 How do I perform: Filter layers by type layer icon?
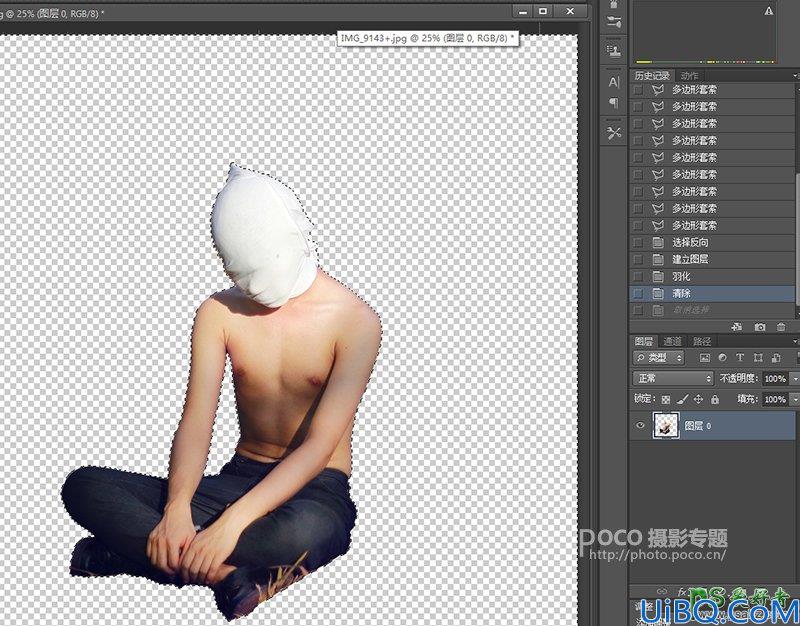tap(740, 358)
